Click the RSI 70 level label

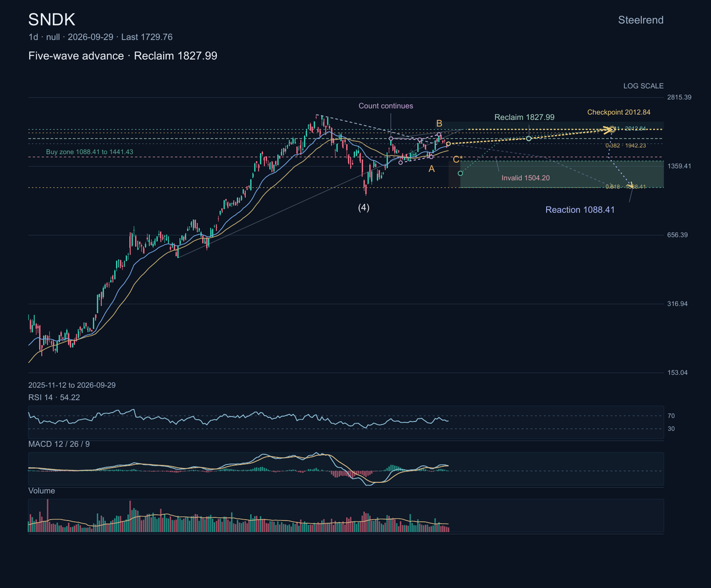(671, 416)
